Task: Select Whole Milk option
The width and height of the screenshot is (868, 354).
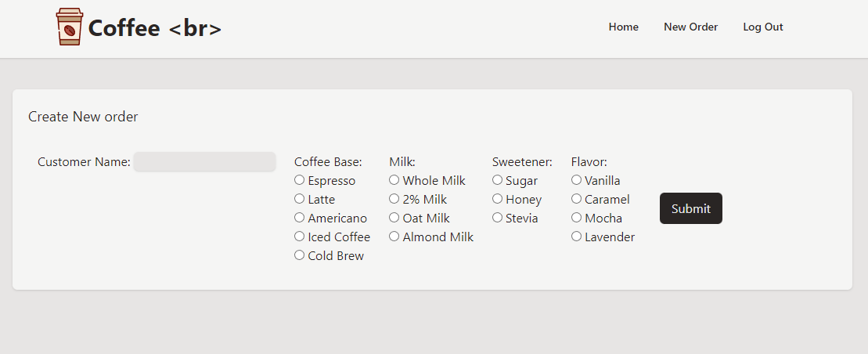Action: tap(394, 180)
